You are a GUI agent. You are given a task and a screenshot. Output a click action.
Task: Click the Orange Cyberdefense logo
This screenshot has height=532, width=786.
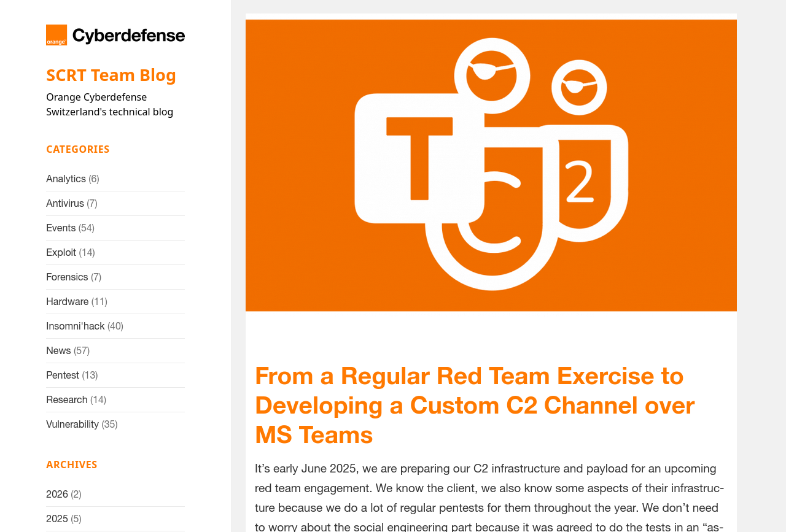pos(115,35)
